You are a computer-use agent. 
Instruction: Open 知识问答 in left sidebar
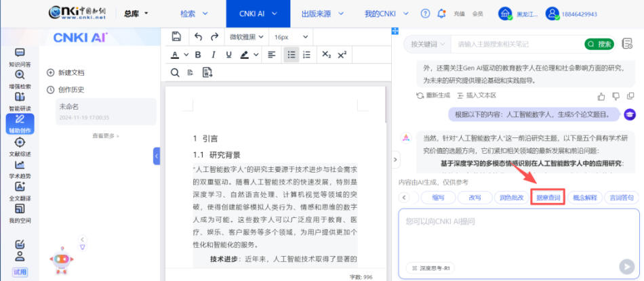pyautogui.click(x=20, y=58)
